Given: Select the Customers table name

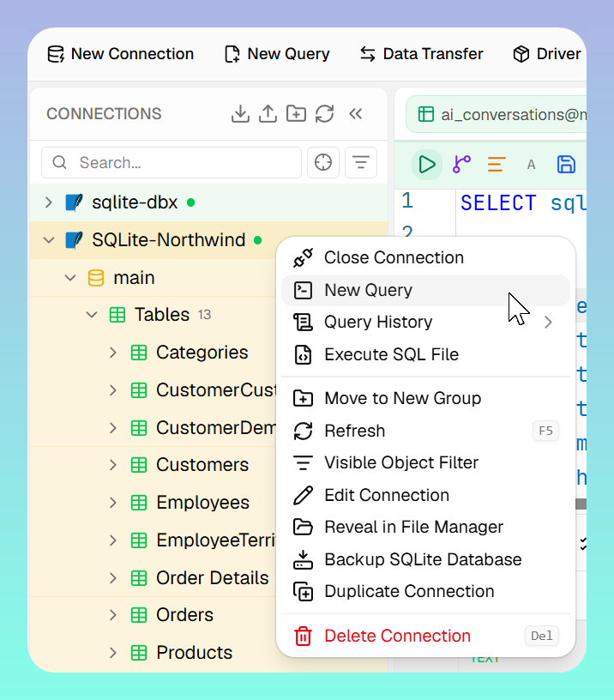Looking at the screenshot, I should click(202, 465).
